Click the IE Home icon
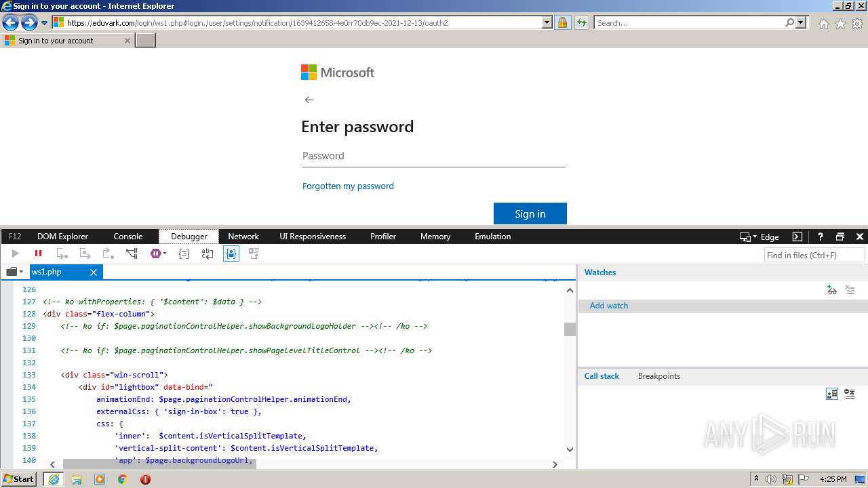This screenshot has width=868, height=488. [823, 24]
